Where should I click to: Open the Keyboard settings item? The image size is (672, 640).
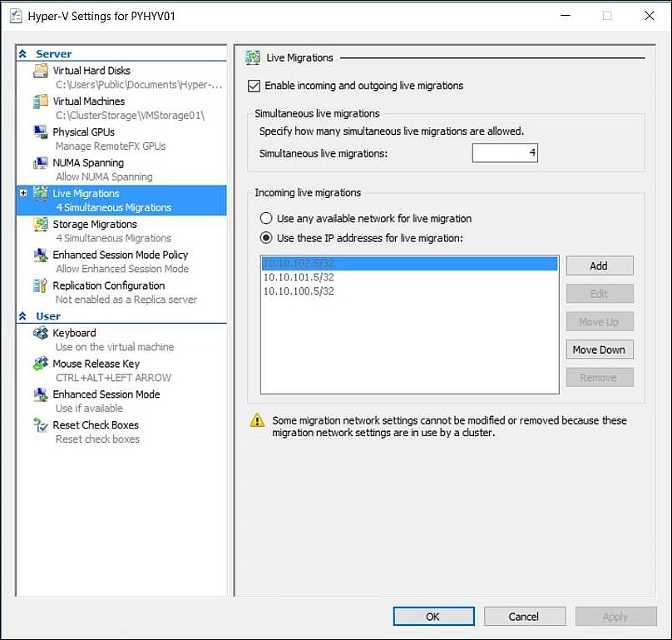pos(74,333)
